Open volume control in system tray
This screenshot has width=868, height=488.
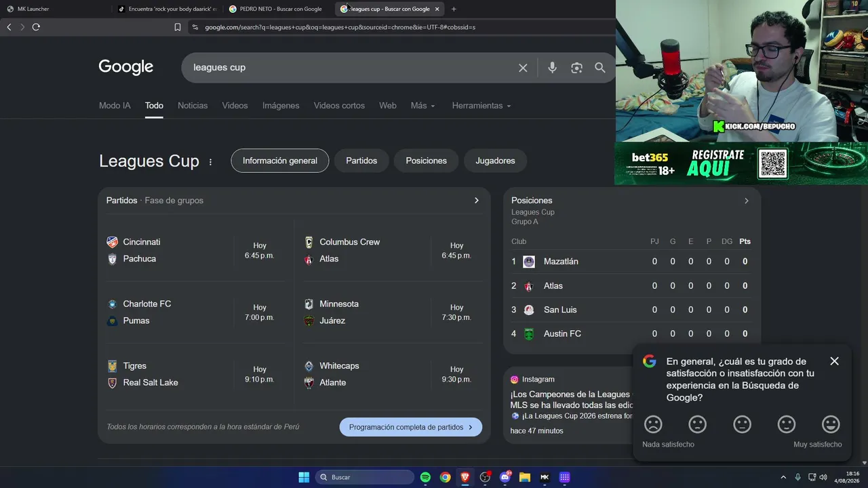click(823, 477)
